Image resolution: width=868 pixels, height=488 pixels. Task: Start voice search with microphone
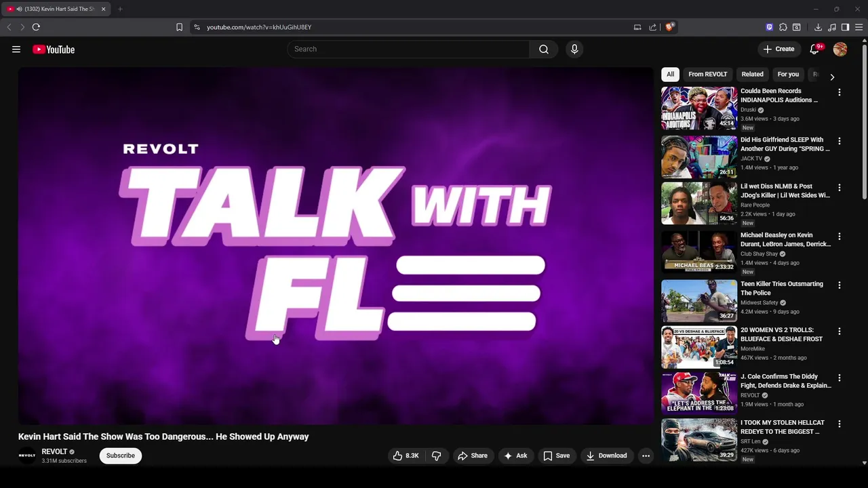click(x=574, y=49)
